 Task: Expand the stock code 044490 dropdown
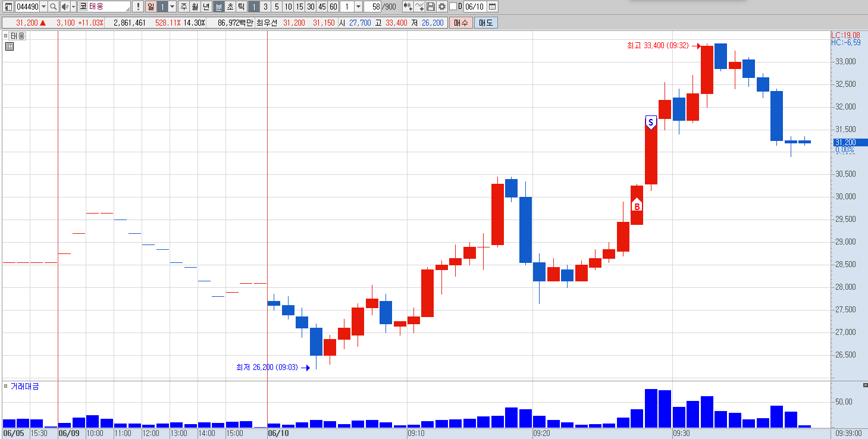tap(43, 7)
